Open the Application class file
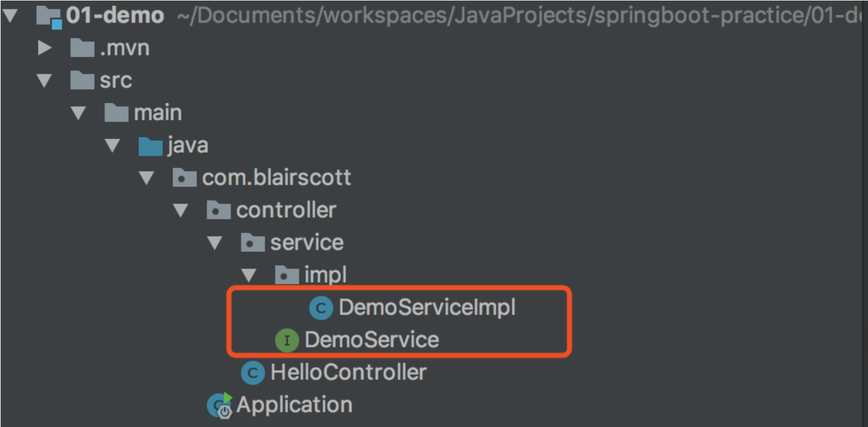This screenshot has height=427, width=868. pos(294,405)
